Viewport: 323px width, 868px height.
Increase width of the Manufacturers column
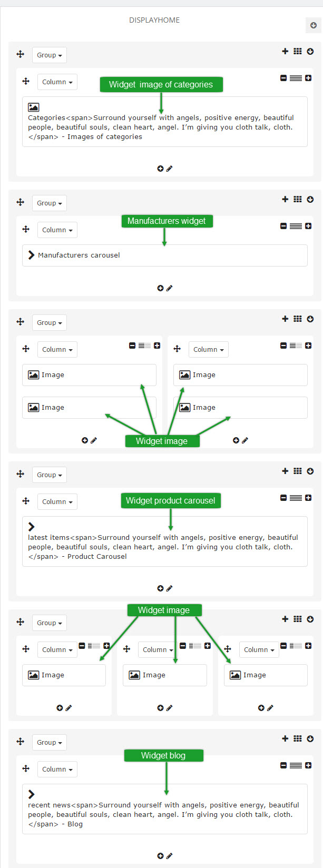click(308, 226)
